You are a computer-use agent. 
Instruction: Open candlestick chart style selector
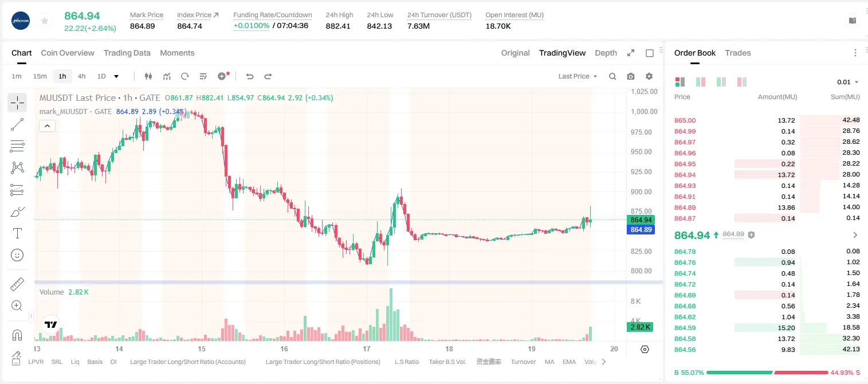click(149, 76)
